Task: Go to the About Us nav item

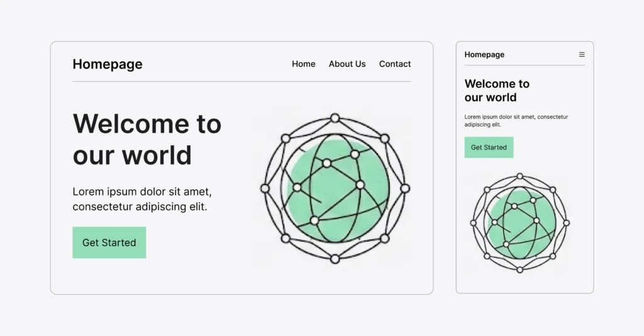Action: click(347, 64)
